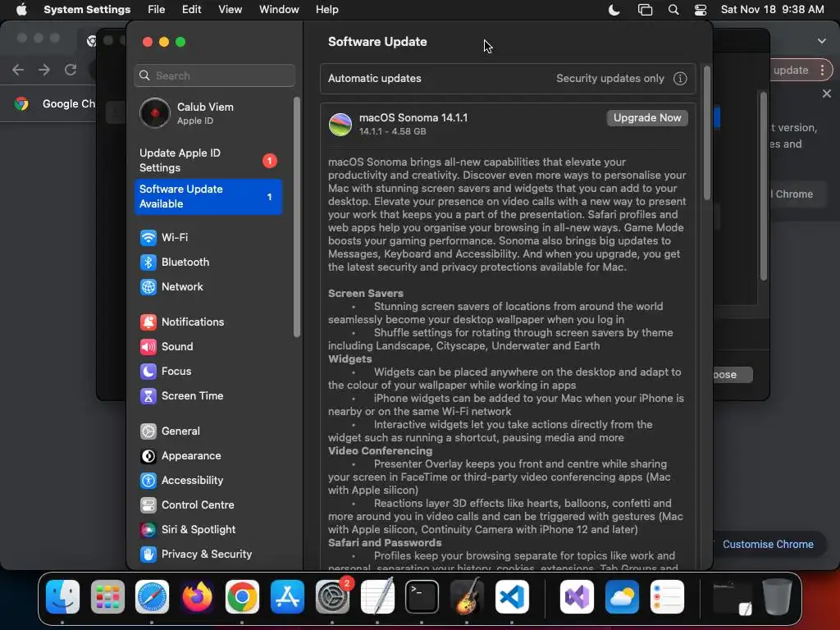Viewport: 840px width, 630px height.
Task: Click the Software Update pane scrollbar
Action: [706, 134]
